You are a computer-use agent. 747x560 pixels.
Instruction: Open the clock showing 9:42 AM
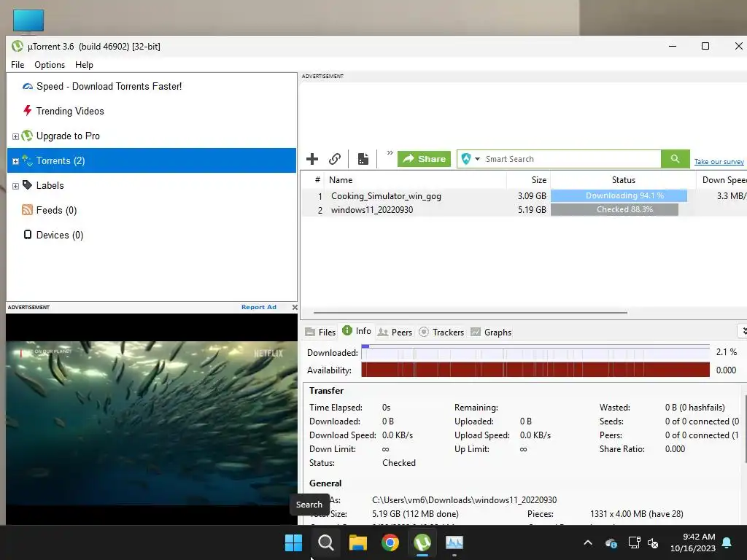[693, 542]
